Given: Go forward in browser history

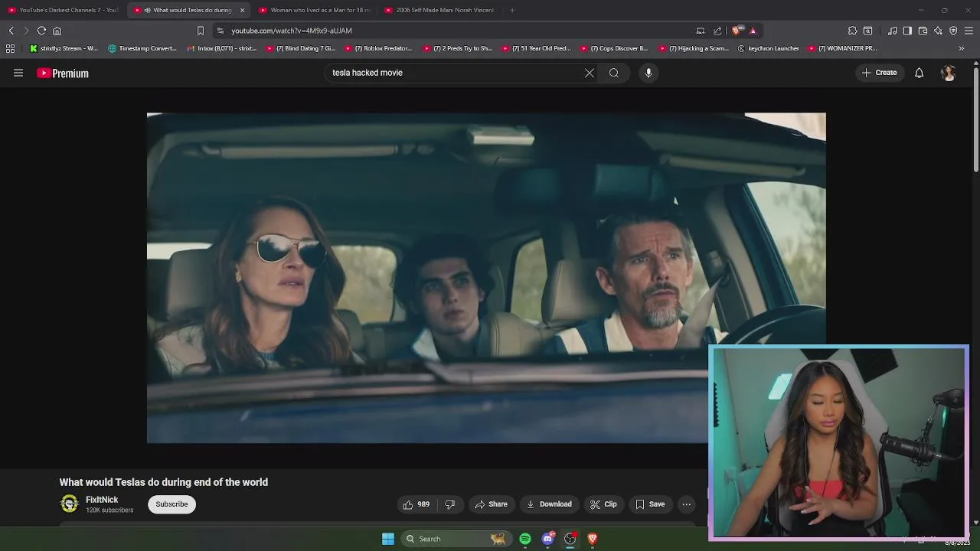Looking at the screenshot, I should pyautogui.click(x=26, y=31).
